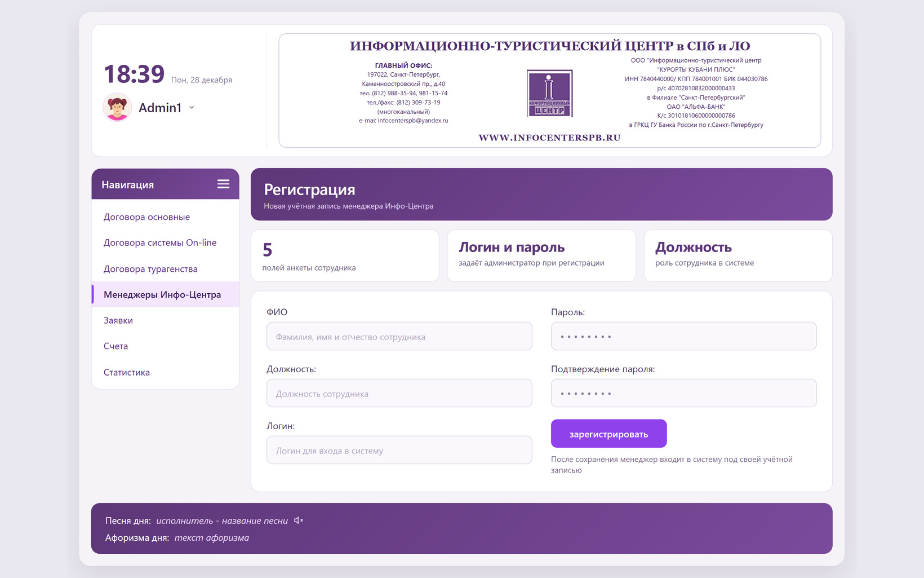Click the infocenterspb@yandex.ru email text
Screen dimensions: 924x578
pos(413,121)
